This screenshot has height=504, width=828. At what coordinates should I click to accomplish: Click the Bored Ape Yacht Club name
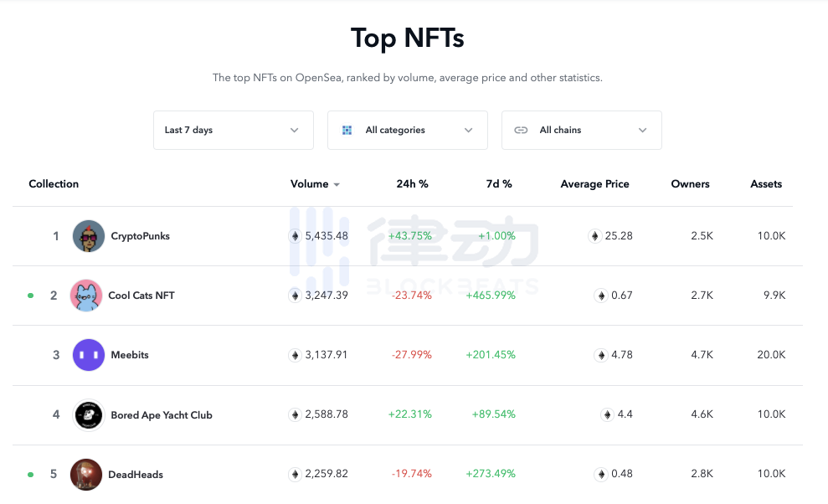pyautogui.click(x=162, y=414)
